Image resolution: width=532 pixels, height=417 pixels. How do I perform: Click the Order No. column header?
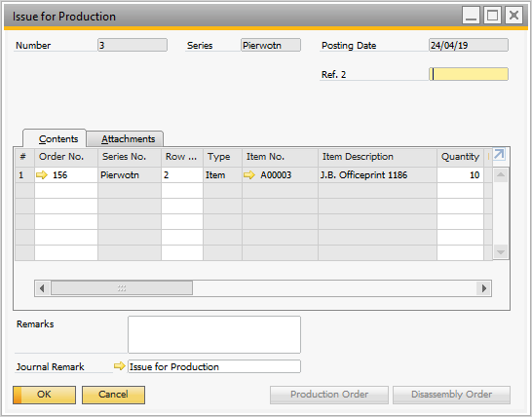point(66,157)
